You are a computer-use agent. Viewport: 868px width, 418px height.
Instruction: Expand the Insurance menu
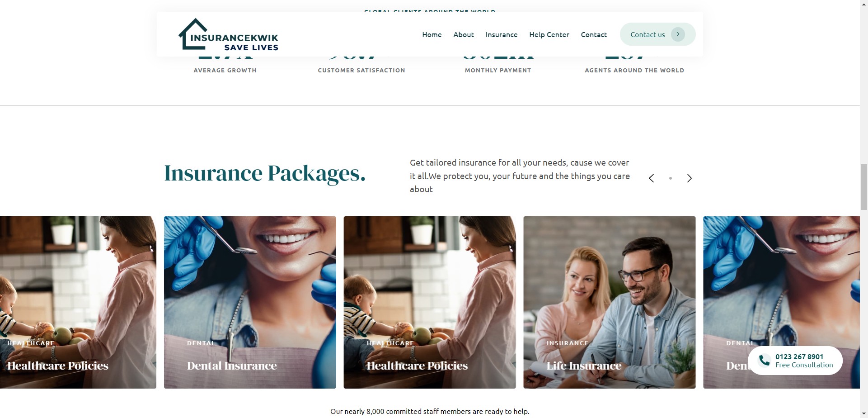tap(502, 34)
